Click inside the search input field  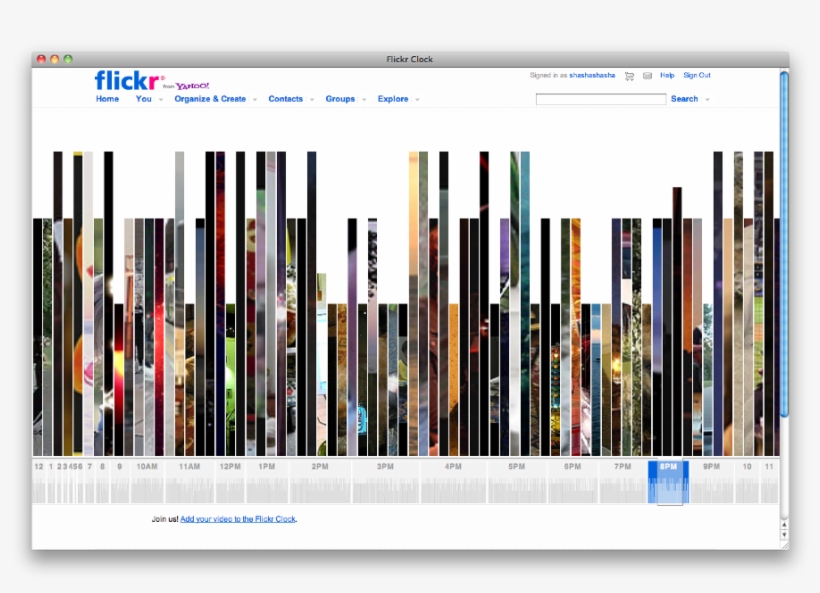point(600,99)
